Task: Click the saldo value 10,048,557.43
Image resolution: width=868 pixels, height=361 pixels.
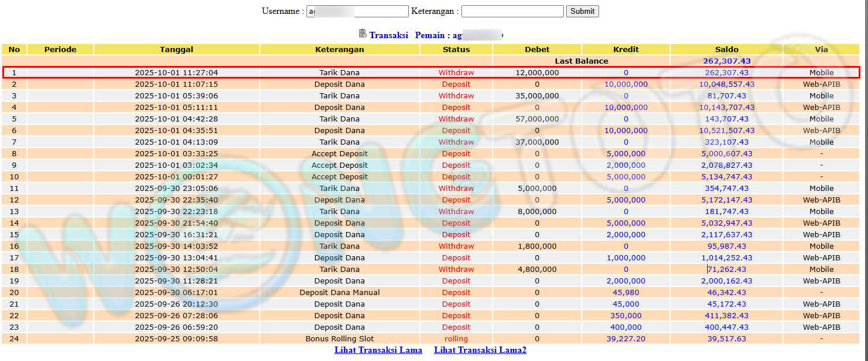Action: click(726, 84)
